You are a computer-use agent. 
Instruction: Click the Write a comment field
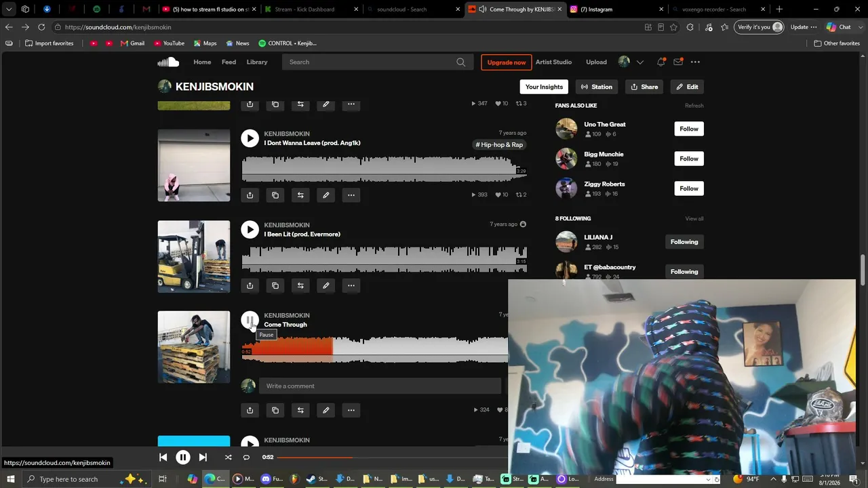point(380,386)
